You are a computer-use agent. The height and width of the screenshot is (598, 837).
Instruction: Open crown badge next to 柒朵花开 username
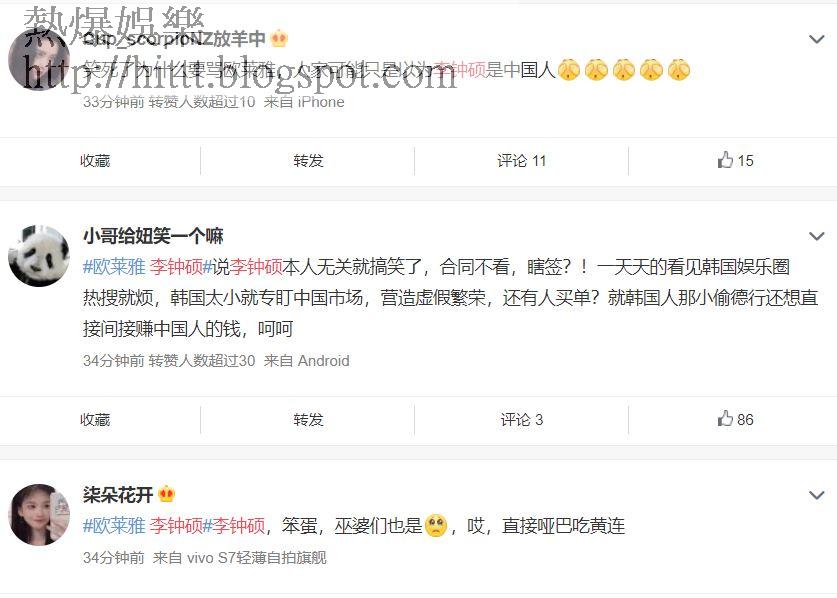(166, 494)
